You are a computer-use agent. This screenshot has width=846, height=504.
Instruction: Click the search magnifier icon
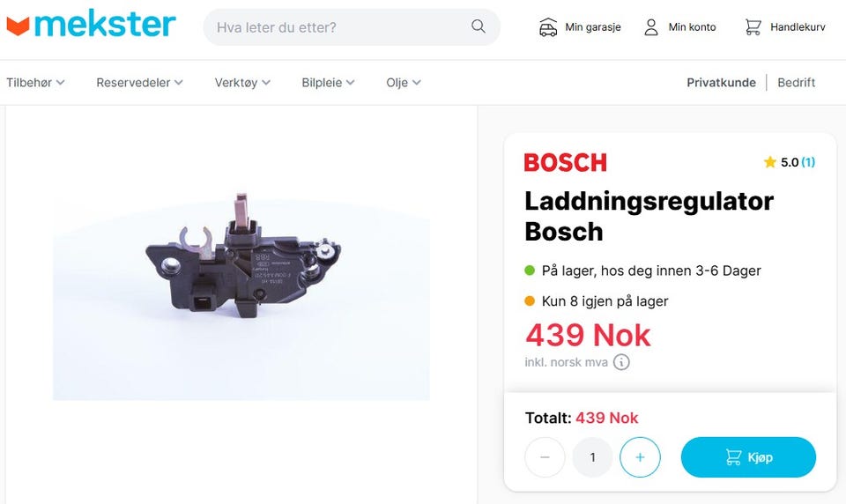coord(479,26)
